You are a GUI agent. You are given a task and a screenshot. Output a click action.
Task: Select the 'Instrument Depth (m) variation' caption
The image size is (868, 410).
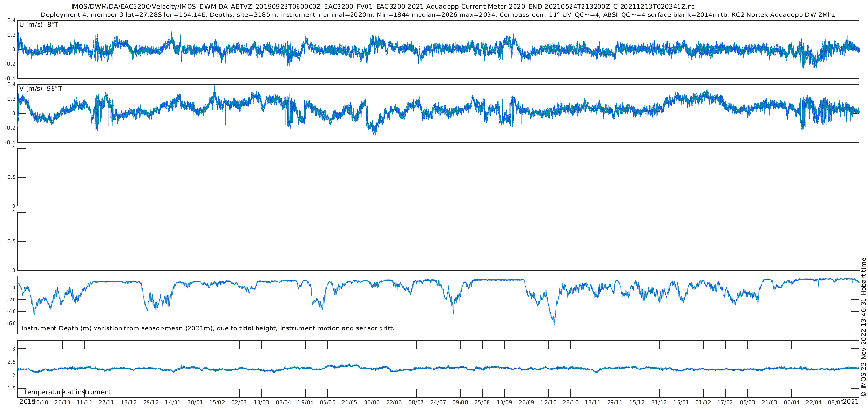pos(208,328)
